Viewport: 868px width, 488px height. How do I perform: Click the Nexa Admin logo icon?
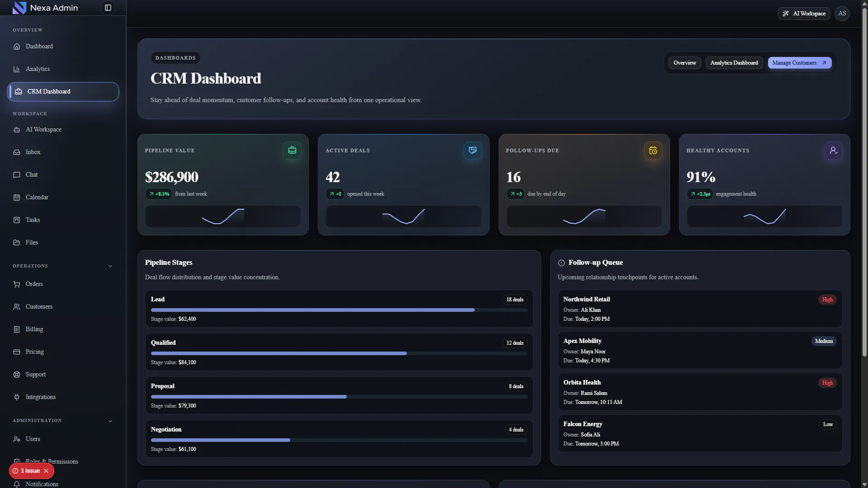coord(19,8)
